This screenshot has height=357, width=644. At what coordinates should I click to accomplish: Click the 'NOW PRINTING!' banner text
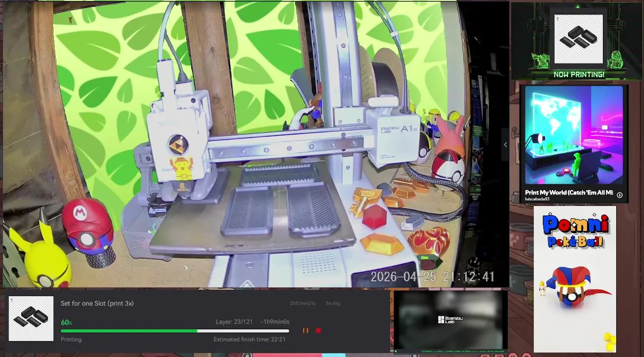pyautogui.click(x=579, y=74)
